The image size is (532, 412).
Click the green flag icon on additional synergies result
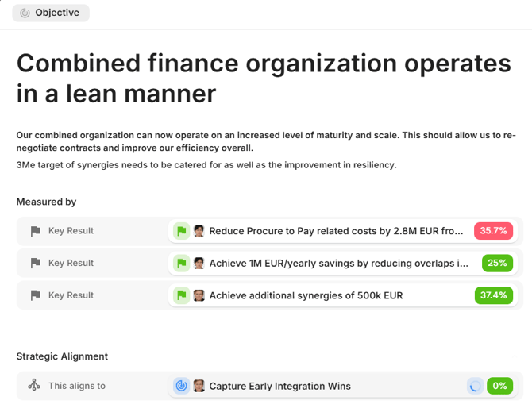tap(182, 295)
